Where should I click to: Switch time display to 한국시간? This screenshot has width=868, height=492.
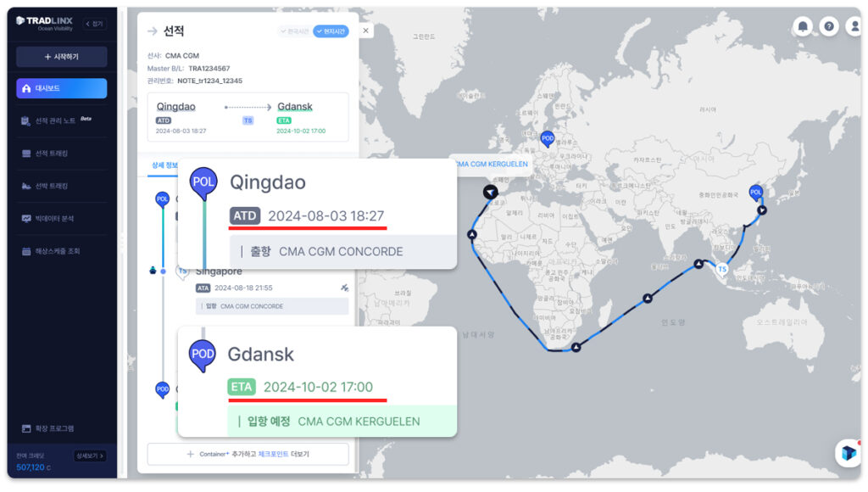(294, 31)
